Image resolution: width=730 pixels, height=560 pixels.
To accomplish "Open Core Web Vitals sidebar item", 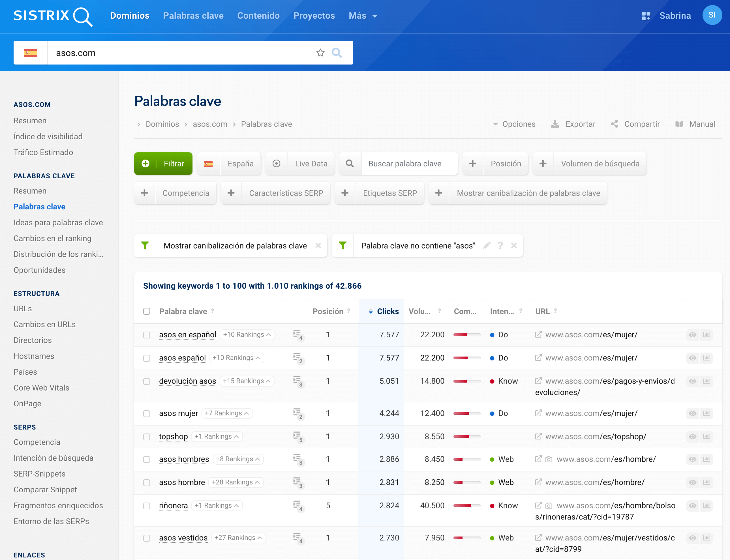I will [x=41, y=388].
